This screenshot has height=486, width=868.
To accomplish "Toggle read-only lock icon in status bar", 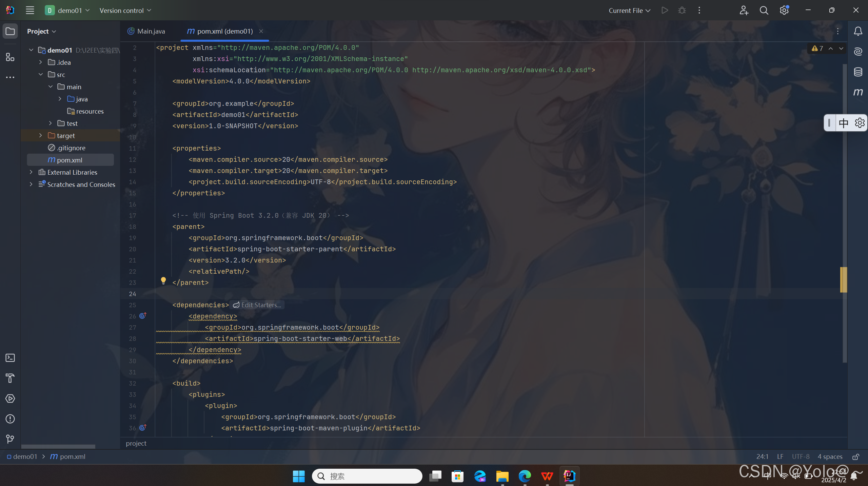I will point(856,457).
